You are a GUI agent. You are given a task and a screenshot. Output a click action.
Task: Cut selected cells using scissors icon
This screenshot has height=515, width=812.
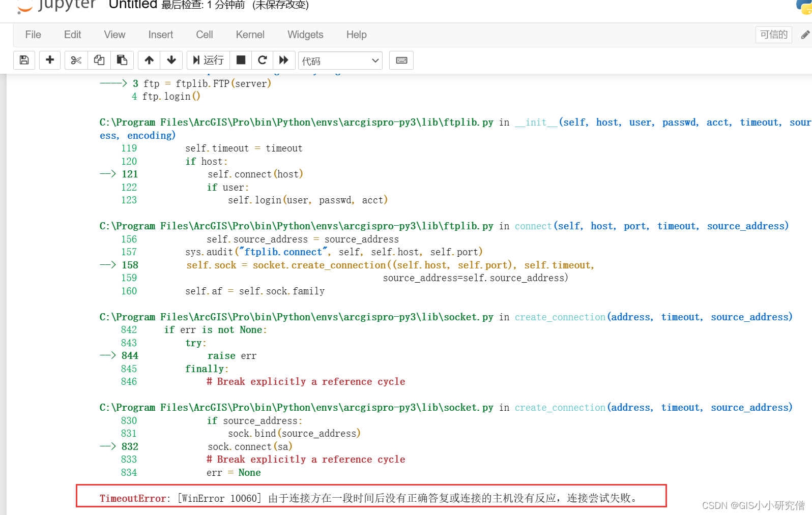click(76, 60)
